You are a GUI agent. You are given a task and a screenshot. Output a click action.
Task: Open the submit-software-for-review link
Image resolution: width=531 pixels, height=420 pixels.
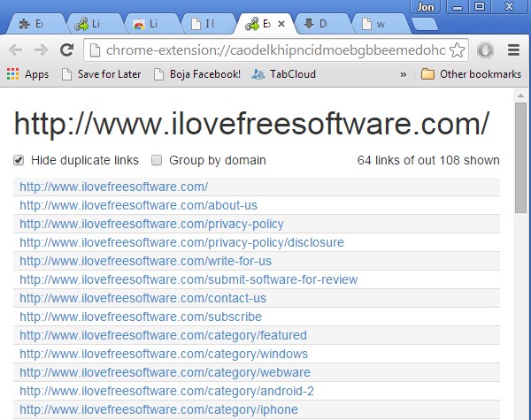[189, 280]
